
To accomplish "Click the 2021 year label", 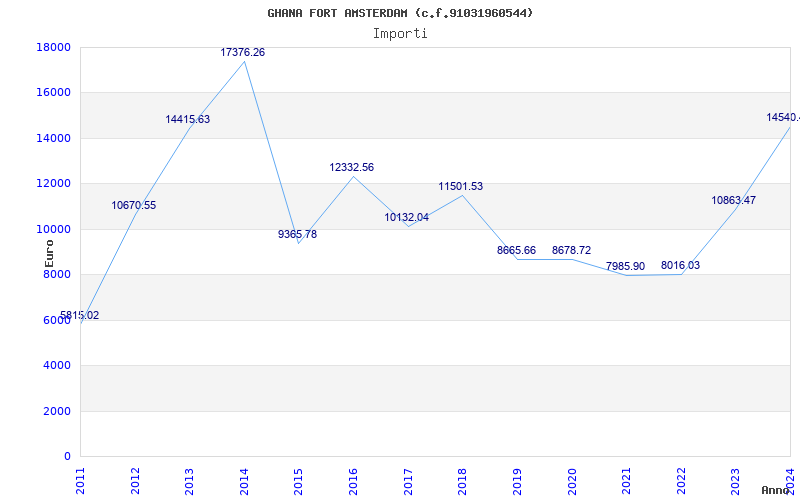I will pyautogui.click(x=626, y=481).
